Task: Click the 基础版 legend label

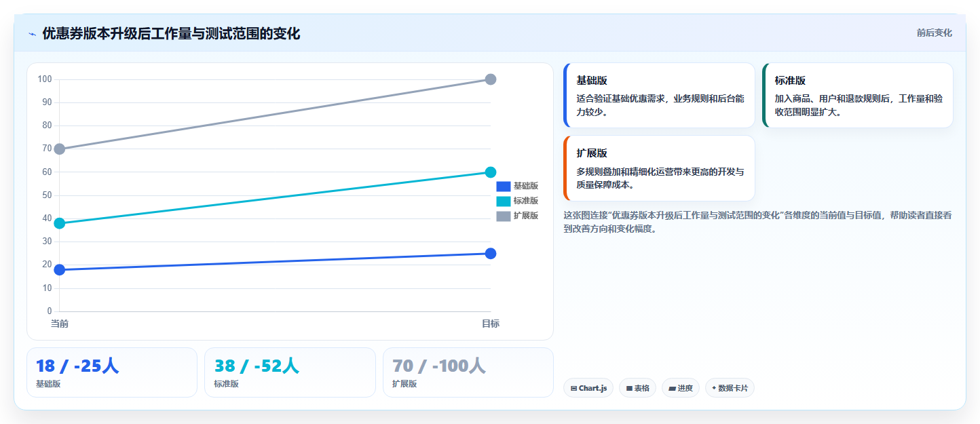Action: 526,186
